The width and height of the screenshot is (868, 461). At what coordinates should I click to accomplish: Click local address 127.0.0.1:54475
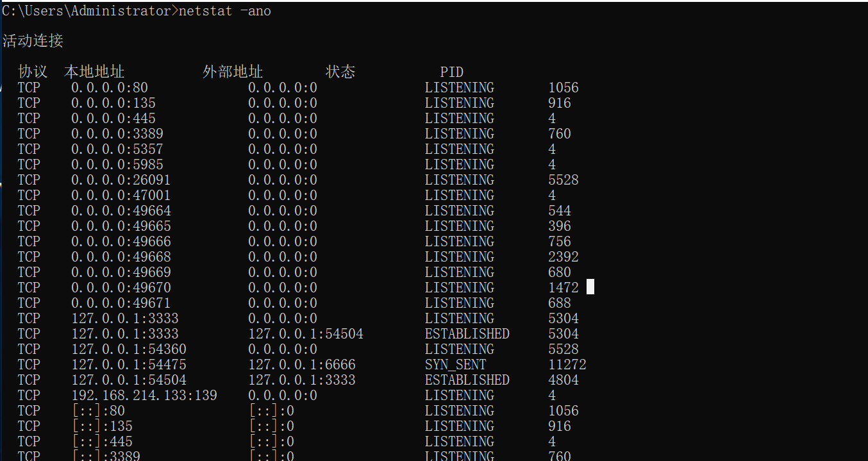pos(128,365)
